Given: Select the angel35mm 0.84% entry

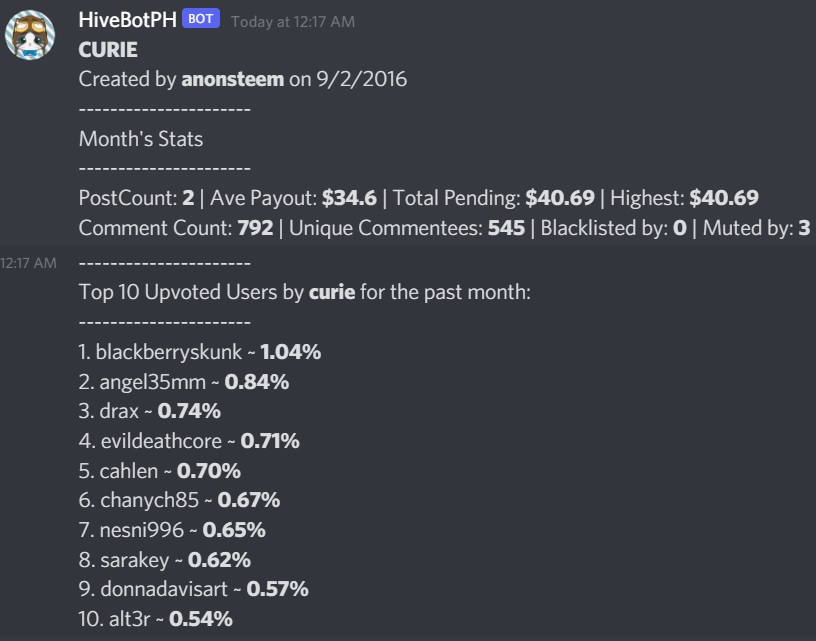Looking at the screenshot, I should (x=184, y=382).
